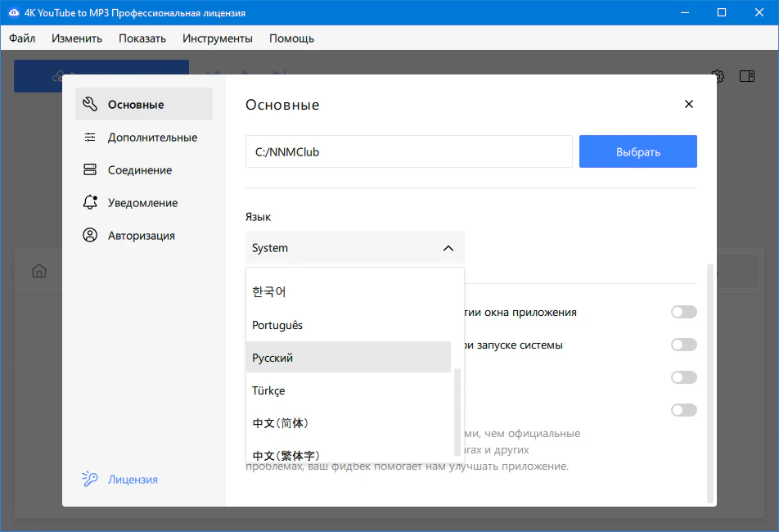This screenshot has width=779, height=532.
Task: Click the sliders icon for Дополнительные
Action: [90, 138]
